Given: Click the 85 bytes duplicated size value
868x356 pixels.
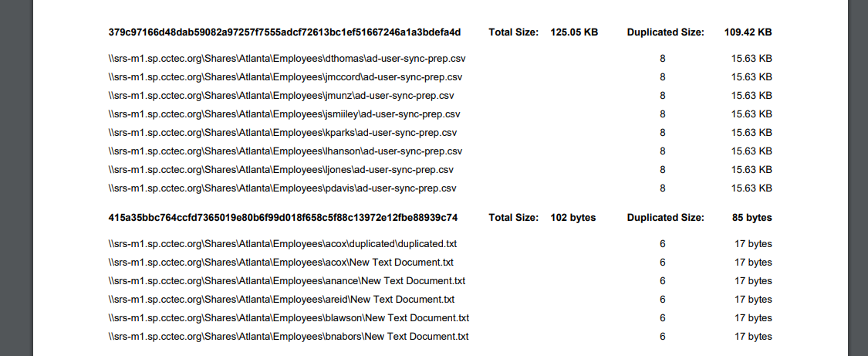Looking at the screenshot, I should (x=751, y=218).
